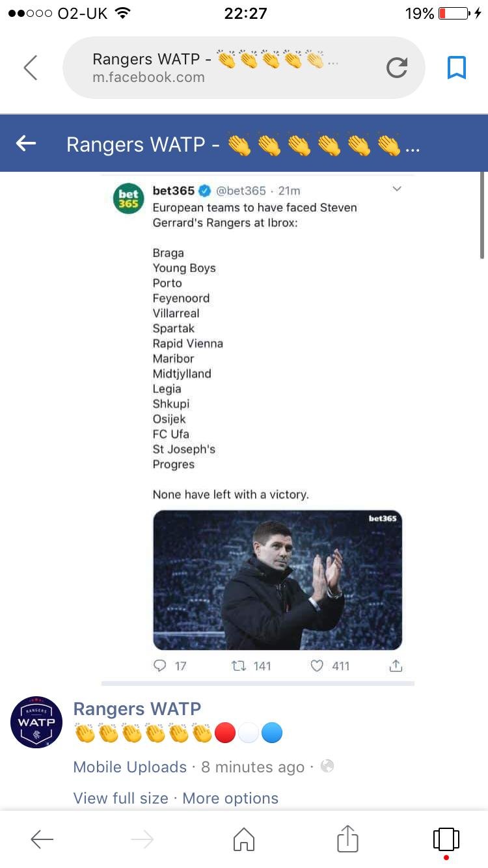Tap the retweet icon showing 141
488x868 pixels.
point(239,666)
